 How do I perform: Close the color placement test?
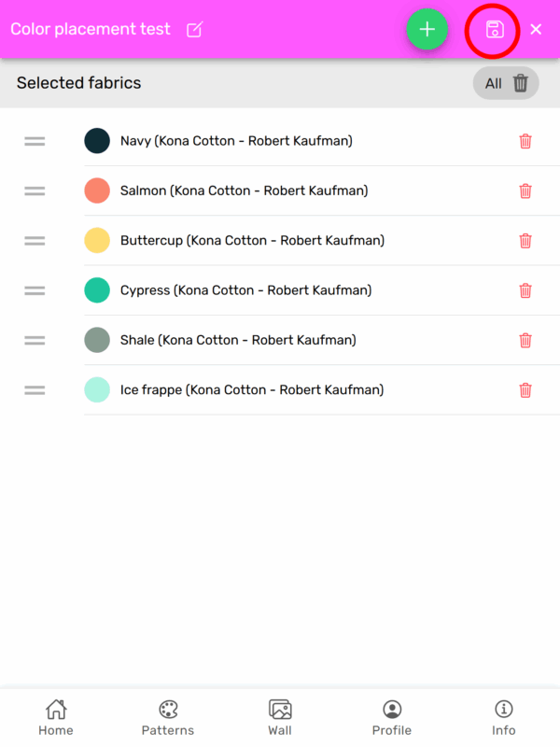coord(536,30)
